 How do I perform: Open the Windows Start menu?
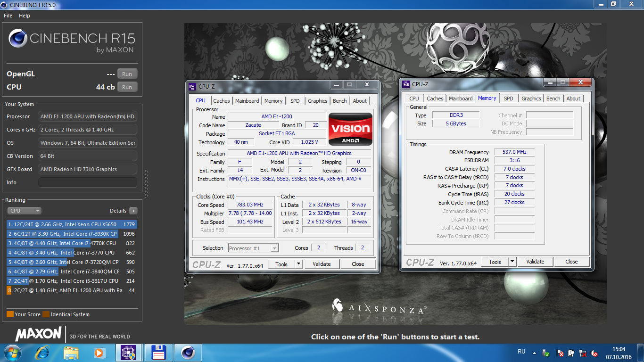pyautogui.click(x=12, y=352)
